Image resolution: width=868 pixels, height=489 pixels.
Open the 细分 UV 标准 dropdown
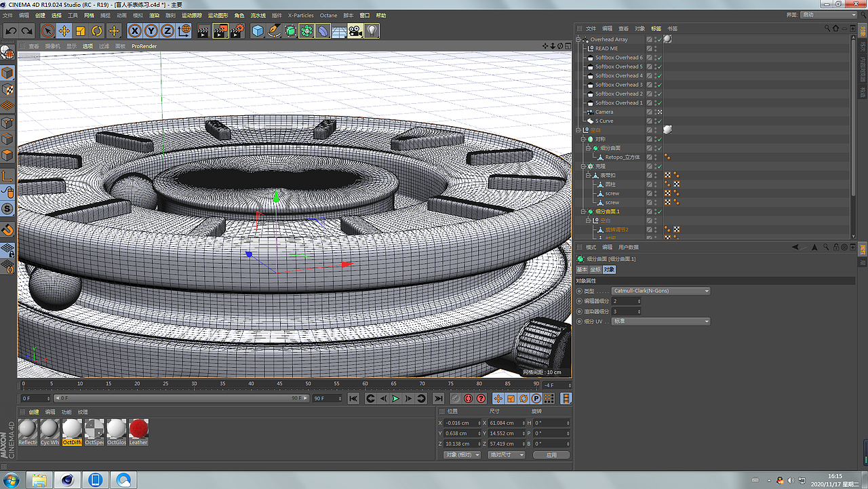point(660,321)
